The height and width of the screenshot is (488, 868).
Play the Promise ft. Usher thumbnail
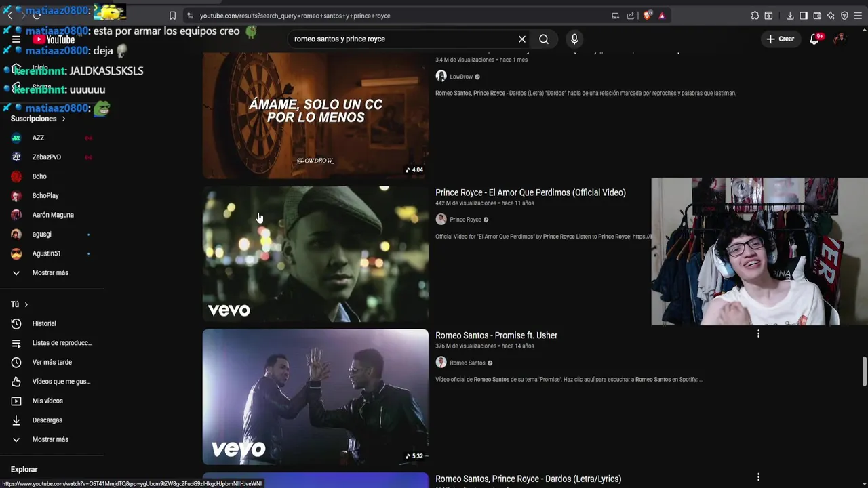coord(315,397)
